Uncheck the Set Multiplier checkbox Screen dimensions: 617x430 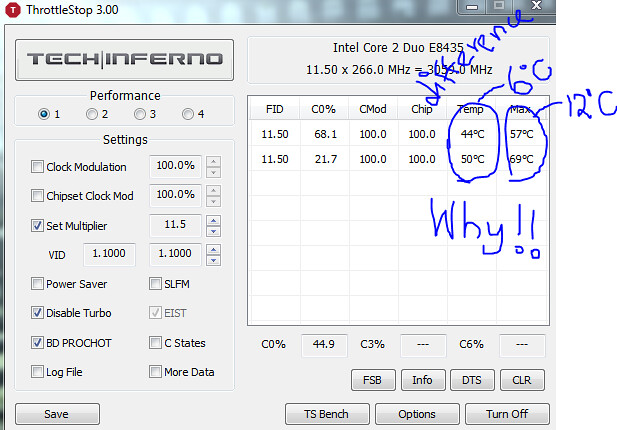coord(37,225)
